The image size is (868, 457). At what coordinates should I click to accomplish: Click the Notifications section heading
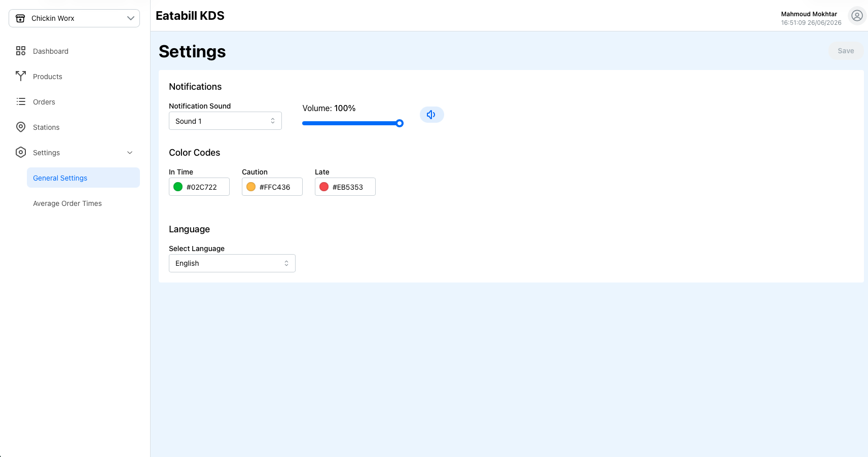(195, 87)
